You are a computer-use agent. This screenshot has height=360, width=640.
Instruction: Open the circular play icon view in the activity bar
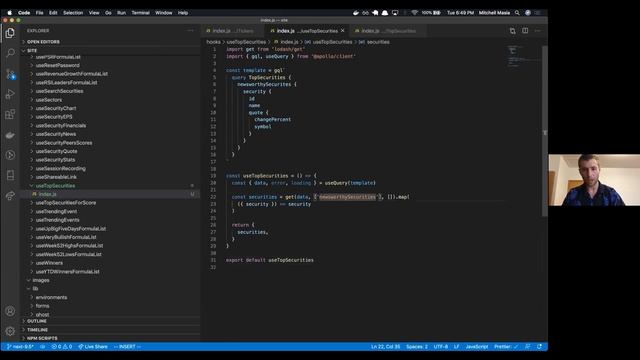(x=10, y=155)
